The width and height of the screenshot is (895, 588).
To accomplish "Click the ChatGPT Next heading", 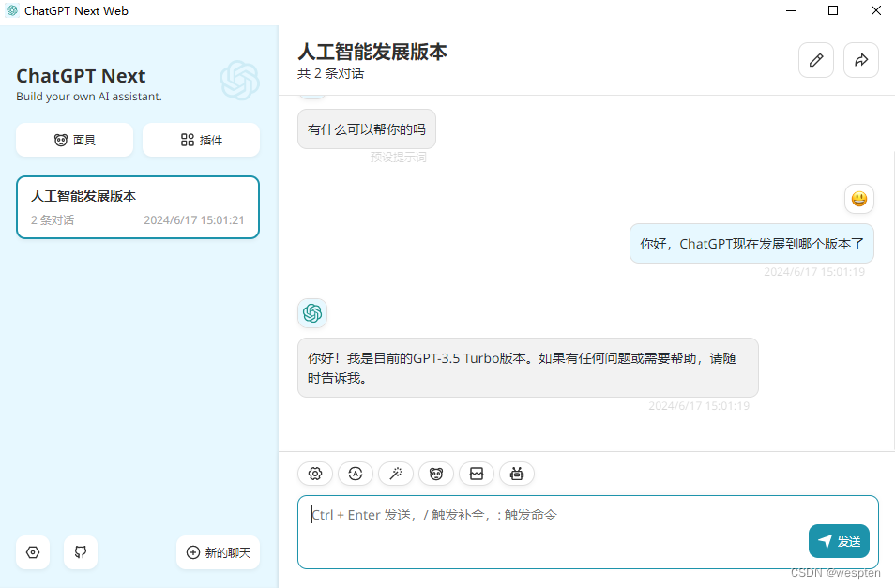I will click(x=81, y=76).
